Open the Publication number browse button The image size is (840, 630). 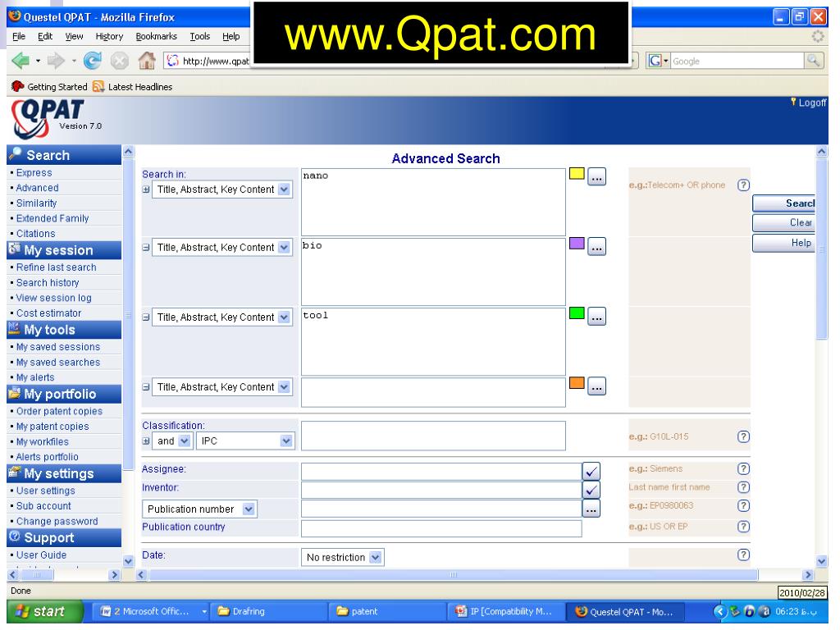pyautogui.click(x=591, y=509)
